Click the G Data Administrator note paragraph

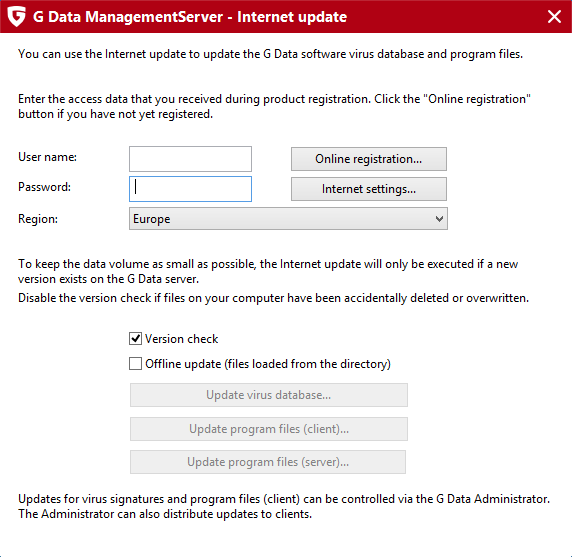coord(284,506)
